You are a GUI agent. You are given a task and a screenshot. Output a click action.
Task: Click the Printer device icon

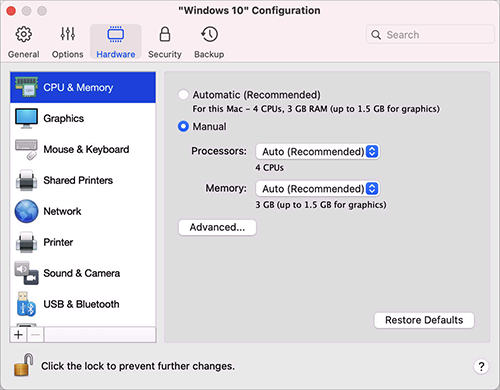pyautogui.click(x=26, y=242)
